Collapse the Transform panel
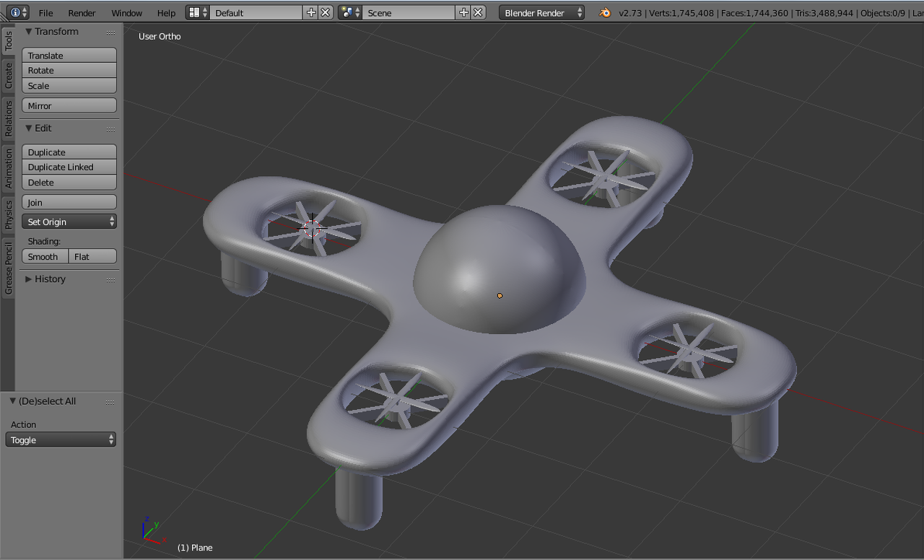 (29, 32)
